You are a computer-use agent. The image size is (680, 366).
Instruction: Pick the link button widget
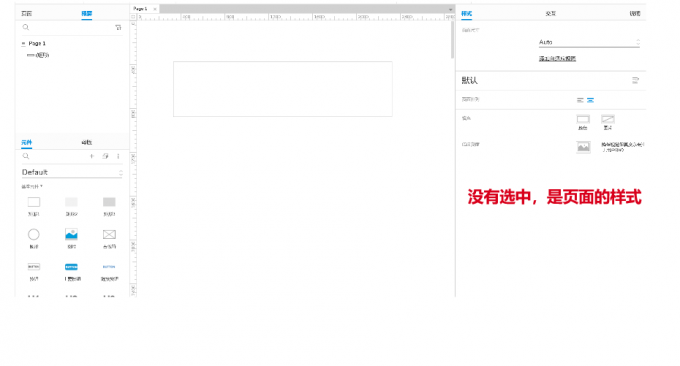109,267
